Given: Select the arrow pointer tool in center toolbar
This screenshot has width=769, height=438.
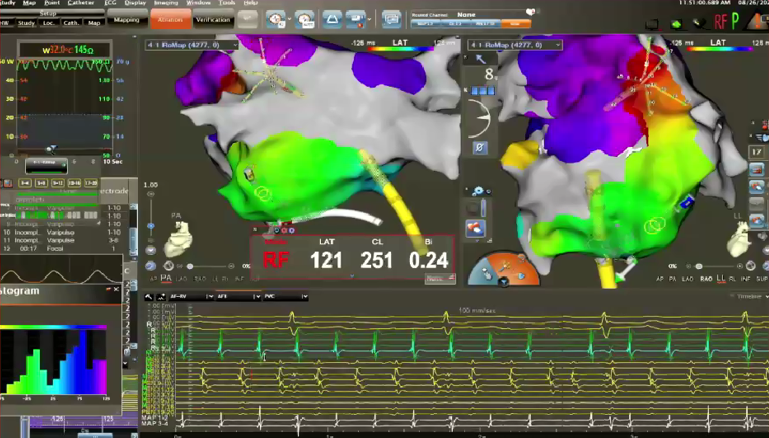Looking at the screenshot, I should (x=478, y=59).
